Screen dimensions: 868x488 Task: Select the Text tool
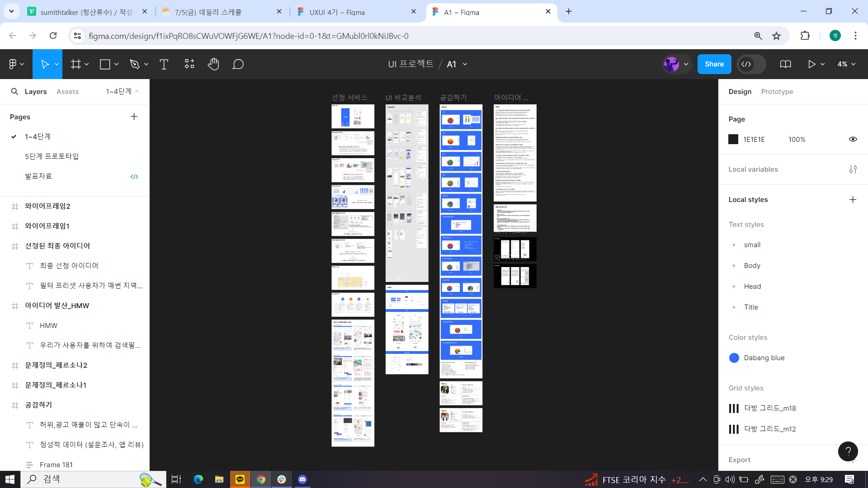(164, 64)
